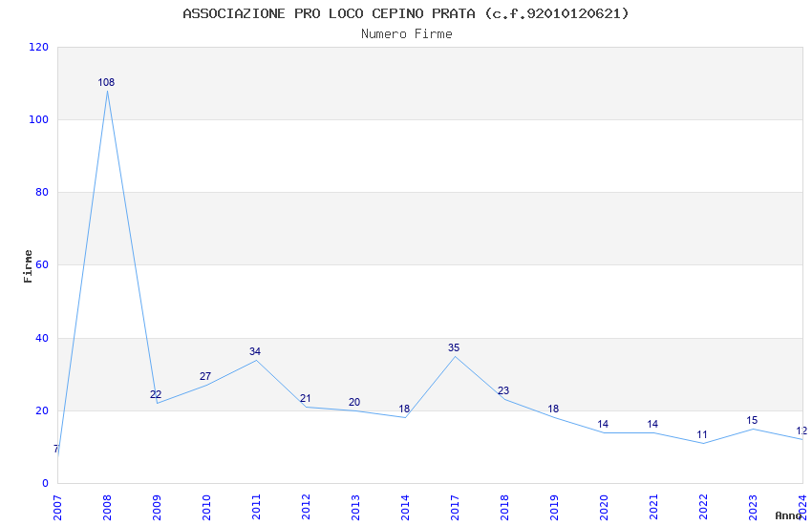812x525 pixels.
Task: Click the 108 data label at 2008 peak
Action: click(106, 82)
